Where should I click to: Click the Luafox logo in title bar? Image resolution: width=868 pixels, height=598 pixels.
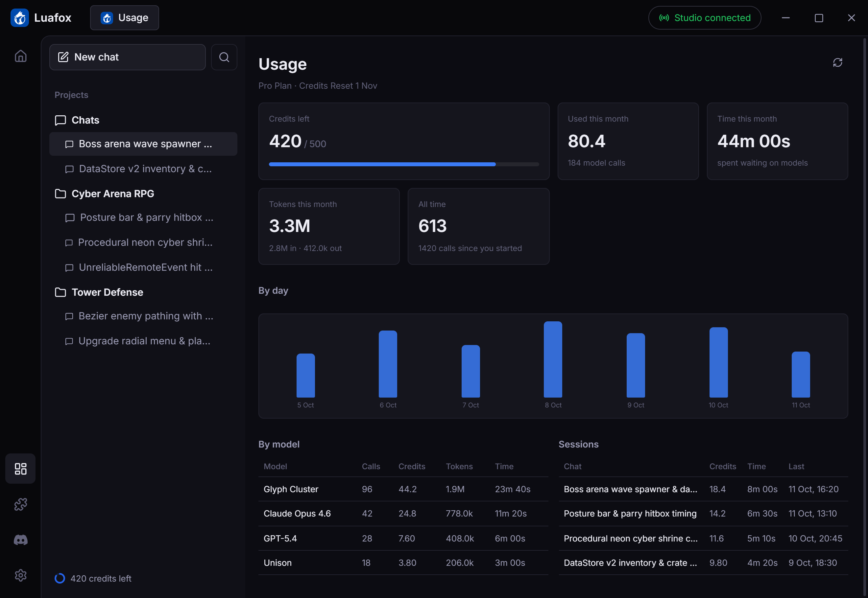(19, 18)
